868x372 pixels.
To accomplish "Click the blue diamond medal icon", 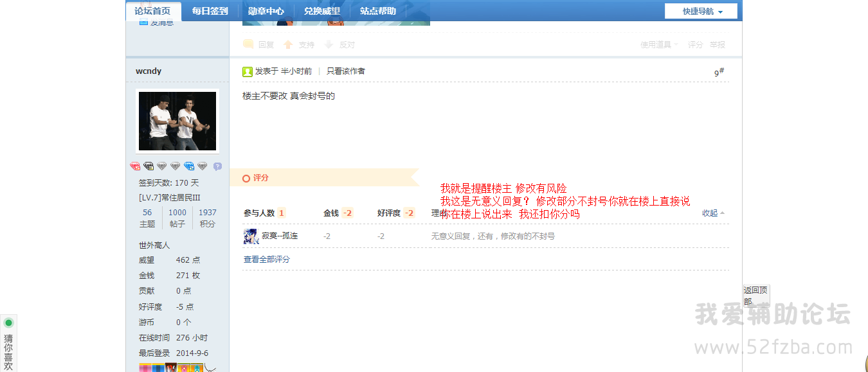I will [x=189, y=166].
